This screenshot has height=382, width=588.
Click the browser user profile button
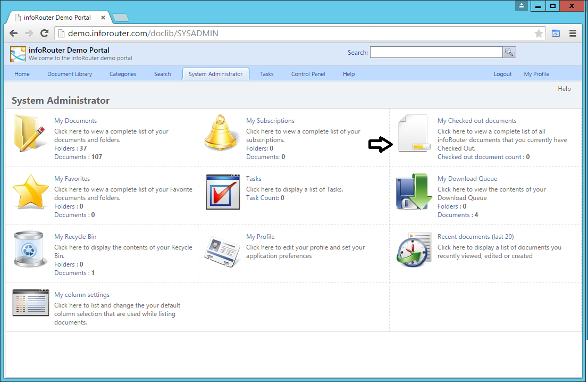tap(521, 6)
